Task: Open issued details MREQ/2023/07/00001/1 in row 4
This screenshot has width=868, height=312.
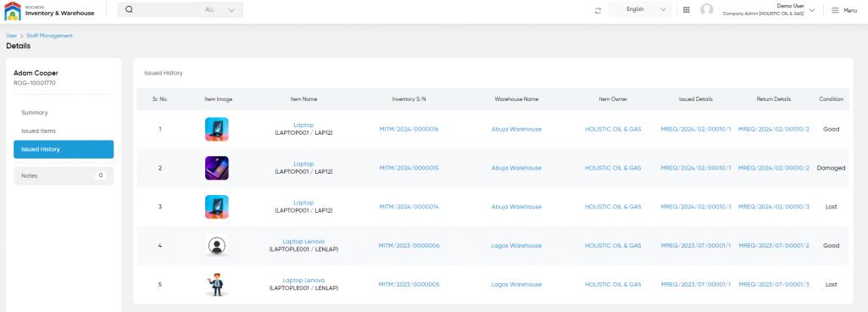Action: pyautogui.click(x=696, y=245)
